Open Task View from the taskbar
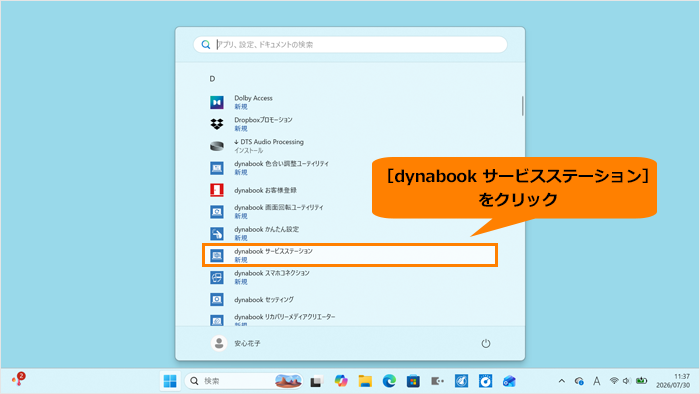 coord(317,382)
